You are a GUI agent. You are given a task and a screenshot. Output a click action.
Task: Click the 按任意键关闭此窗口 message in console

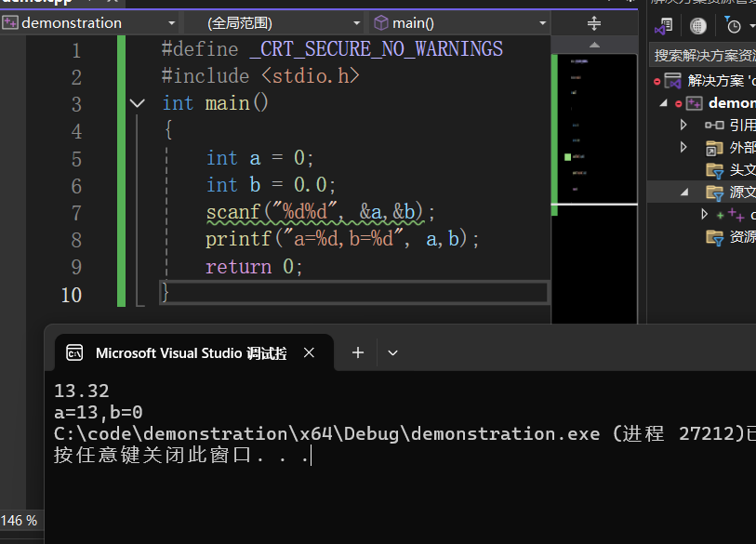tap(181, 455)
